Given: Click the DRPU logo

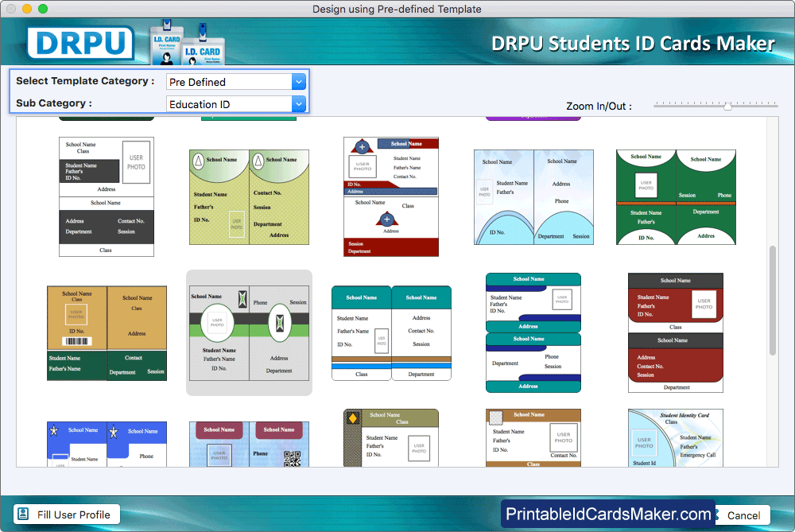Looking at the screenshot, I should pos(80,43).
